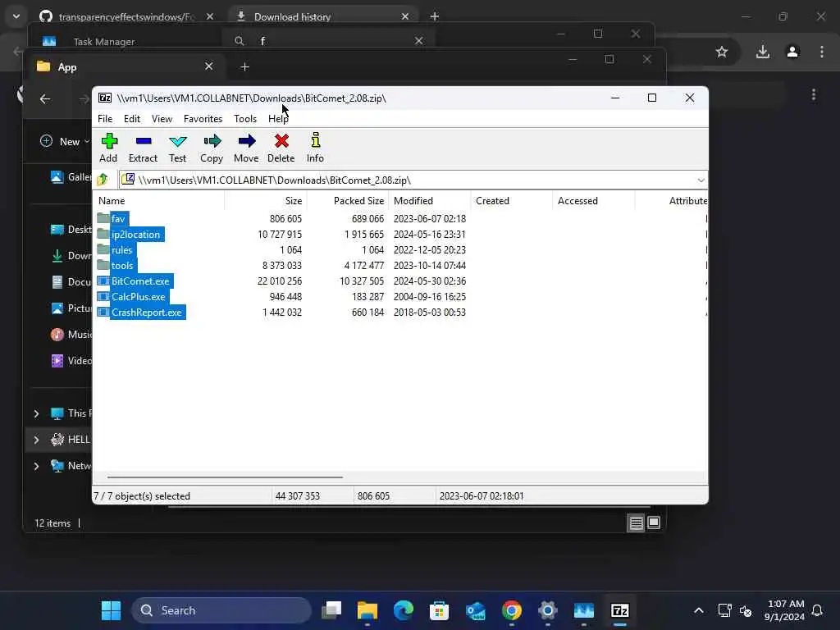Select the fav folder
Viewport: 840px width, 630px height.
click(118, 218)
